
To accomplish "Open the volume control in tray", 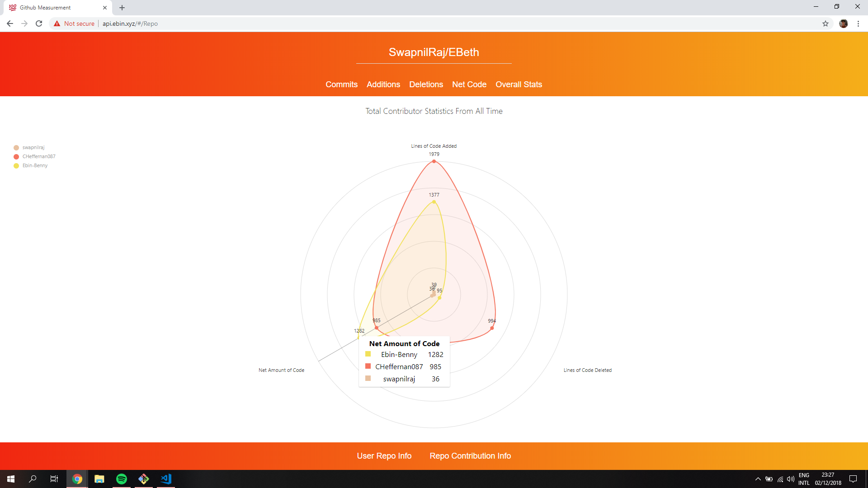I will point(791,479).
